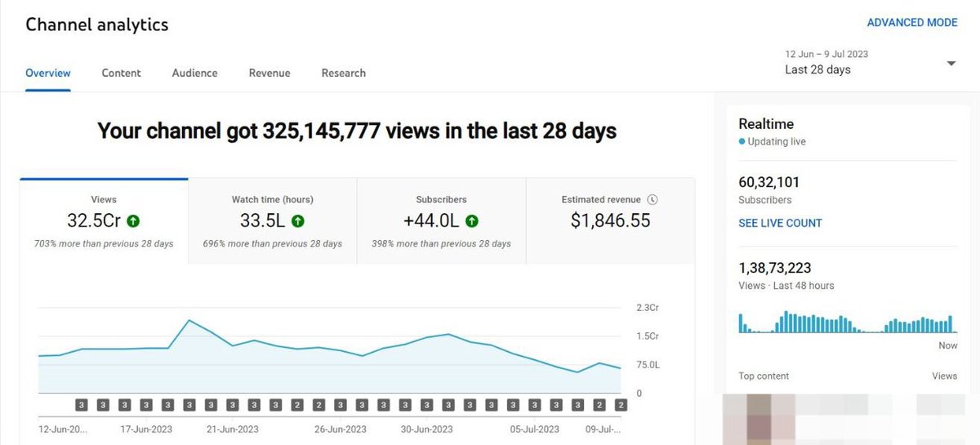Click the 05-Jul-2023 date label
This screenshot has height=445, width=980.
(533, 429)
